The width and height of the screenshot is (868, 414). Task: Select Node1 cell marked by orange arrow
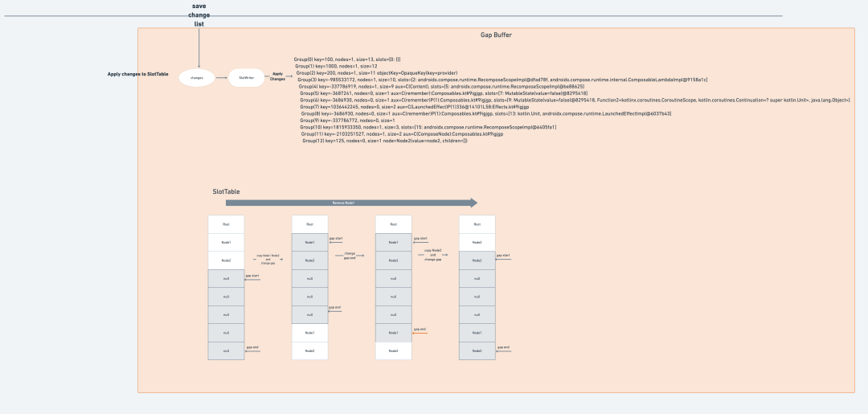(394, 333)
